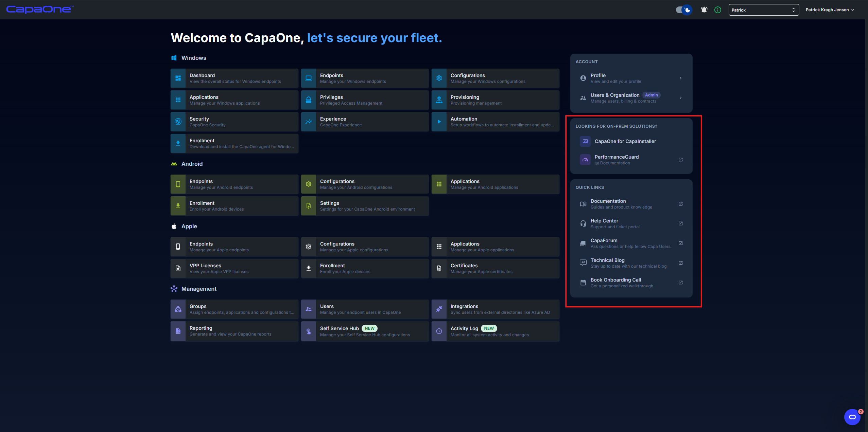Click the Activity Log clock icon

(439, 331)
